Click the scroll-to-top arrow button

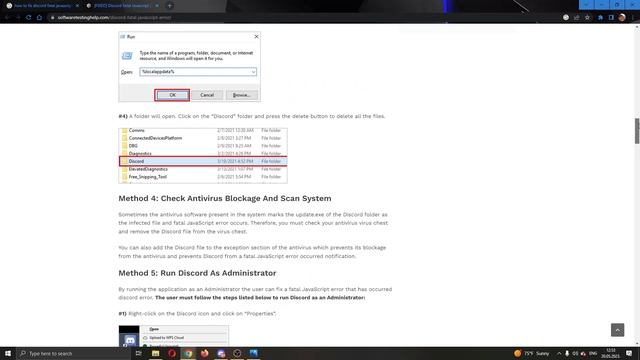tap(618, 330)
